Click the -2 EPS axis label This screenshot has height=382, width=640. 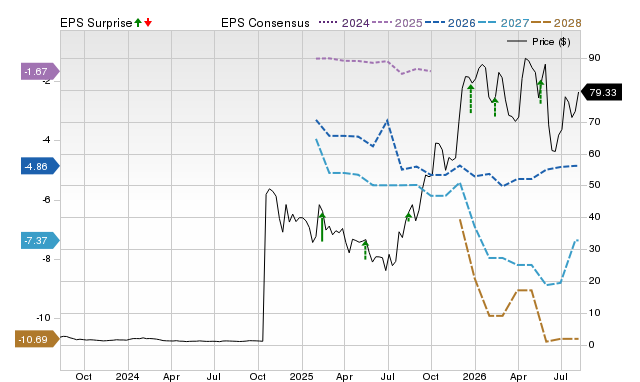point(47,81)
